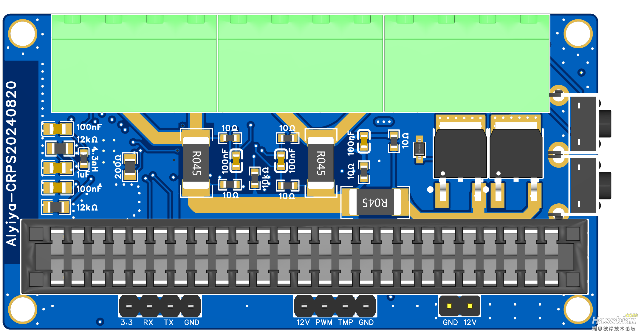The height and width of the screenshot is (334, 644).
Task: Click the leftmost vertical R045 shunt resistor
Action: (x=196, y=163)
